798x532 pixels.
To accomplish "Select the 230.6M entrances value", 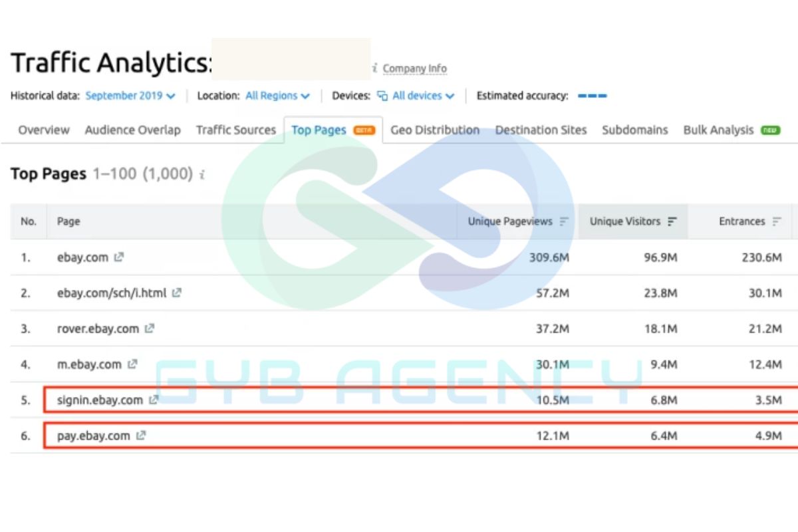I will (761, 257).
